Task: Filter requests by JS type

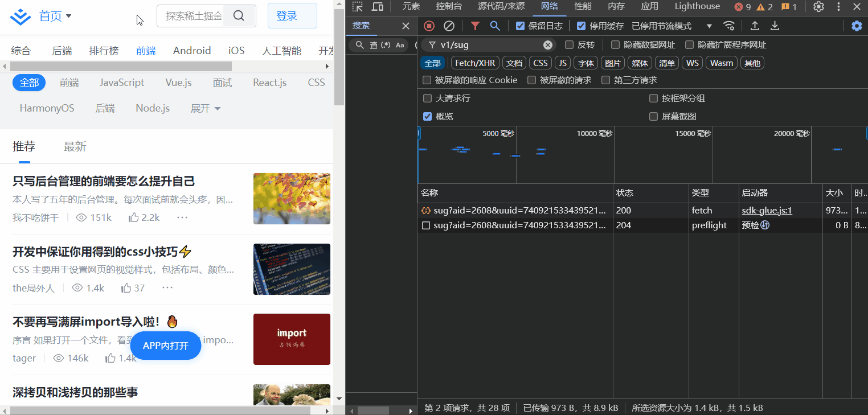Action: 563,63
